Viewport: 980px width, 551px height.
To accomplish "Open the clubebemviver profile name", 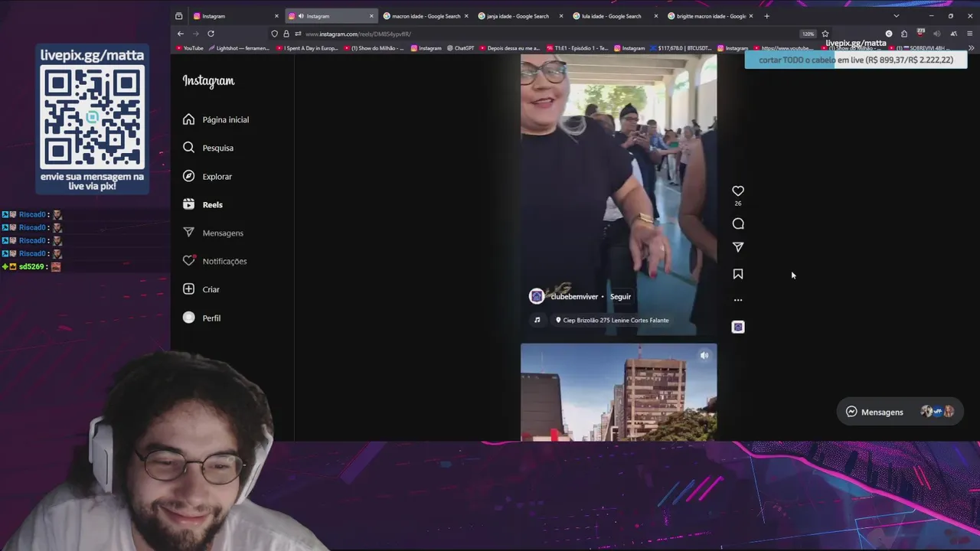I will click(x=574, y=297).
